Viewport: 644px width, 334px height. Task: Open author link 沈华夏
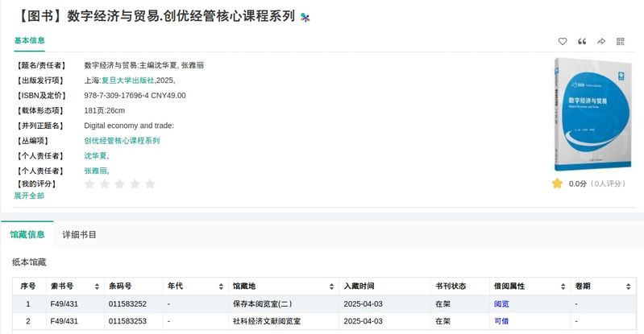click(x=95, y=155)
